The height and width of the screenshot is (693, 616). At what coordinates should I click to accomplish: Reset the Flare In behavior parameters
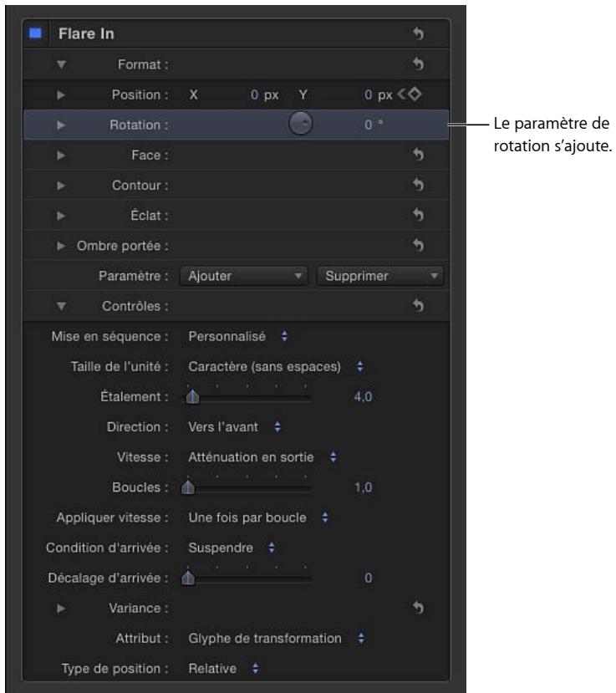pyautogui.click(x=418, y=33)
